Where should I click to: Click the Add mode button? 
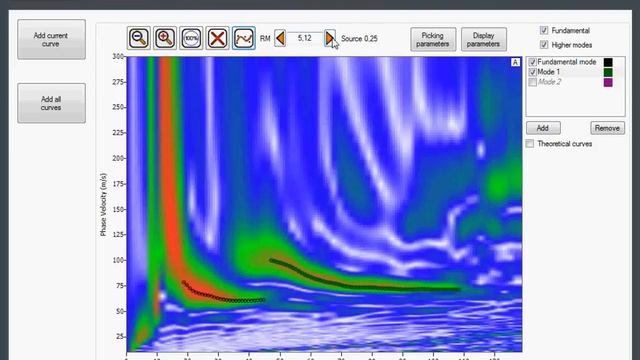pyautogui.click(x=543, y=128)
